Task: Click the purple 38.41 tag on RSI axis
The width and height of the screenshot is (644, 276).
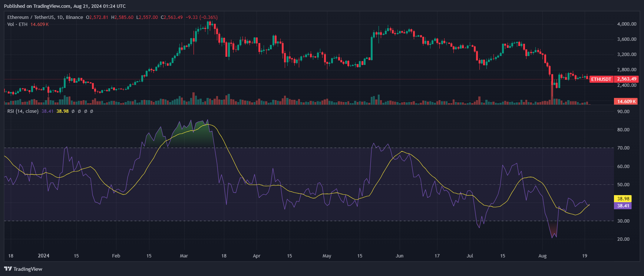Action: tap(623, 206)
